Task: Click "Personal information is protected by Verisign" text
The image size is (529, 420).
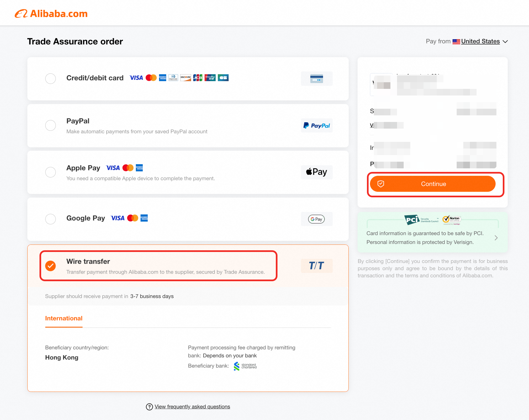Action: (420, 242)
